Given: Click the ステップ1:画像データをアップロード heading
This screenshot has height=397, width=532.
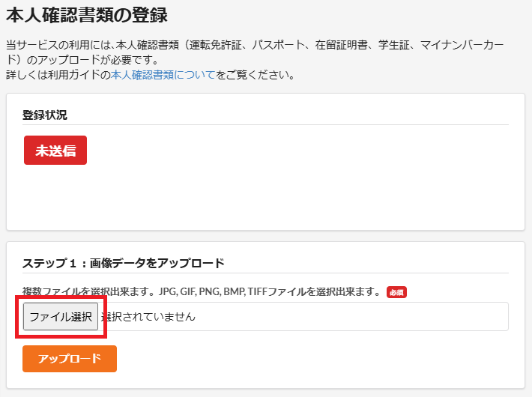Looking at the screenshot, I should pos(124,263).
